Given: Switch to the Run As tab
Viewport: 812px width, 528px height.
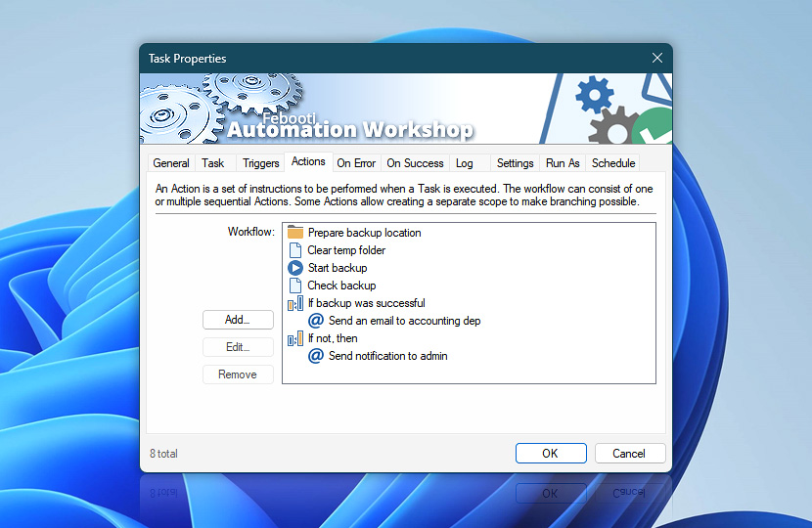Looking at the screenshot, I should 563,163.
